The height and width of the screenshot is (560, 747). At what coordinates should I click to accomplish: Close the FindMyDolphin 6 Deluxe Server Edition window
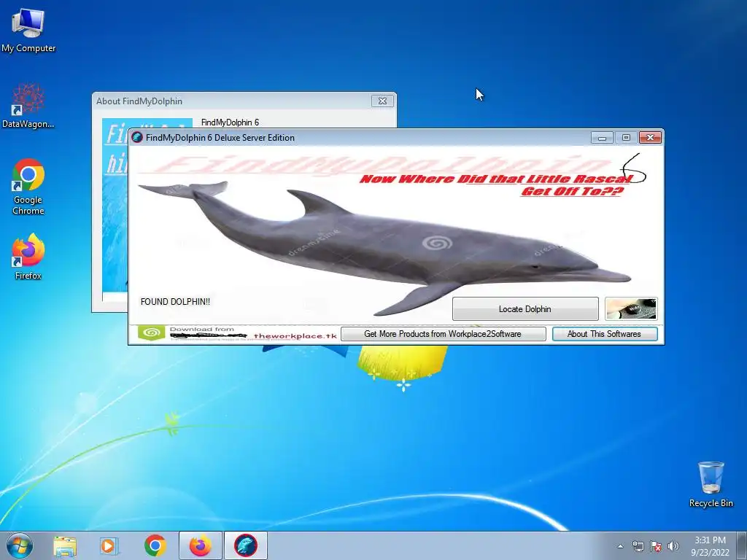[650, 138]
